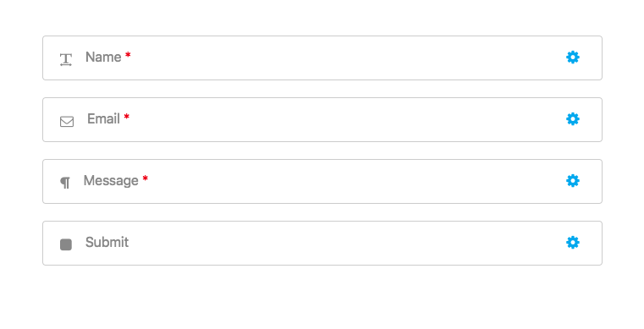Select the Submit field label
The width and height of the screenshot is (644, 329).
click(x=107, y=243)
